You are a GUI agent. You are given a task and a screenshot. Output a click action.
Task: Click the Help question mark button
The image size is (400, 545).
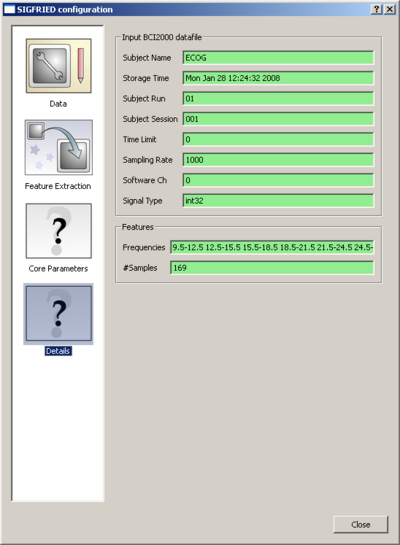click(376, 9)
